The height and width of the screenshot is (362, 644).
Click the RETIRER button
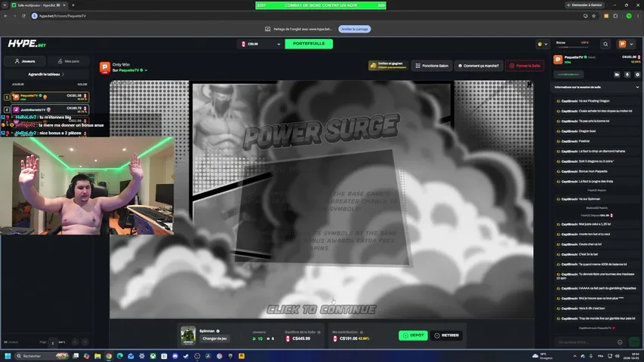[x=446, y=336]
